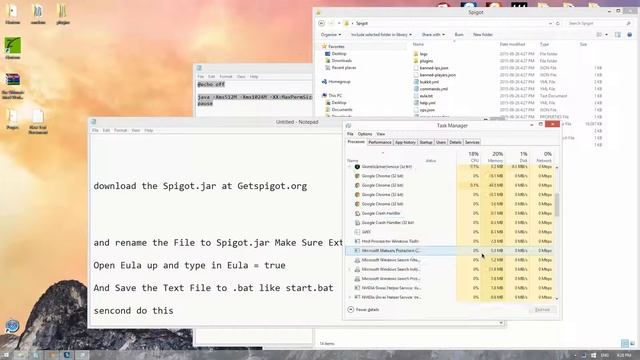Viewport: 640px width, 360px height.
Task: Open Format menu in Untitled Notepad
Action: (120, 130)
